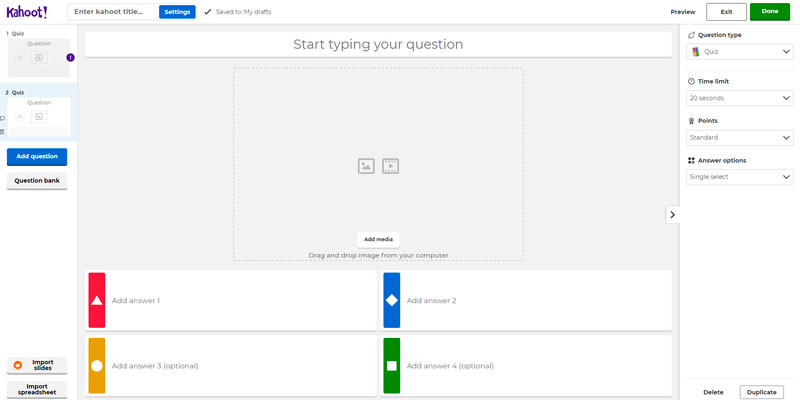800x400 pixels.
Task: Click the Kahoot! logo
Action: [27, 12]
